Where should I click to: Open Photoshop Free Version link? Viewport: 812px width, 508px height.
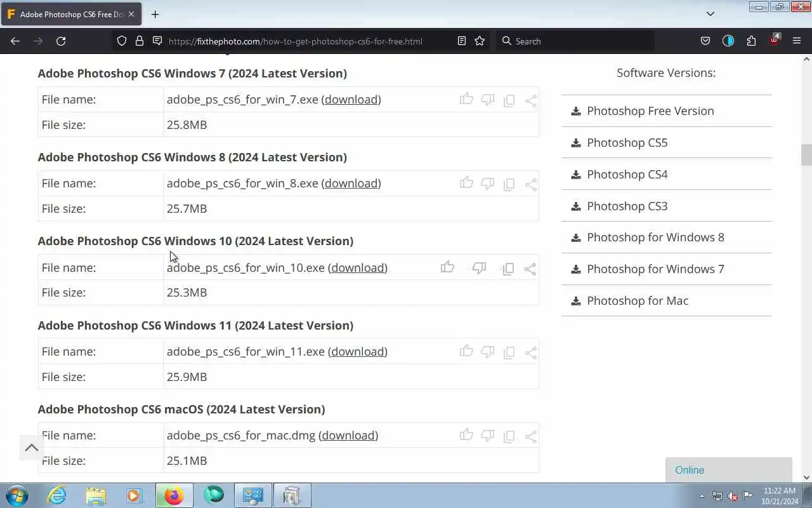[650, 110]
